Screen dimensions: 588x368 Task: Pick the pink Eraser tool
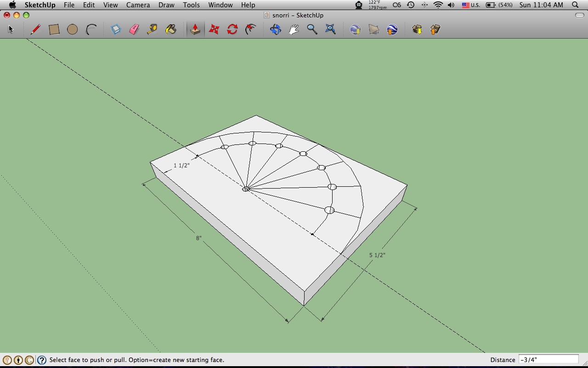134,29
